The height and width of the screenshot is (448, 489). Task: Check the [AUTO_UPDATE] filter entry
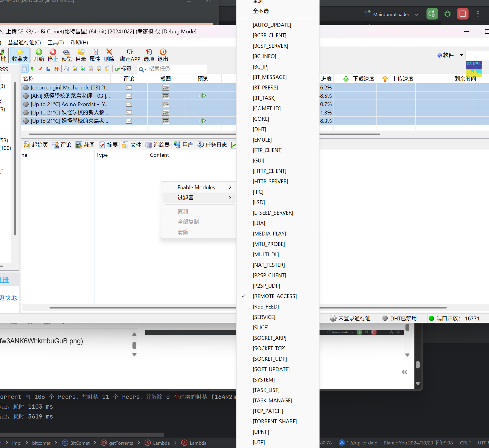pos(272,25)
